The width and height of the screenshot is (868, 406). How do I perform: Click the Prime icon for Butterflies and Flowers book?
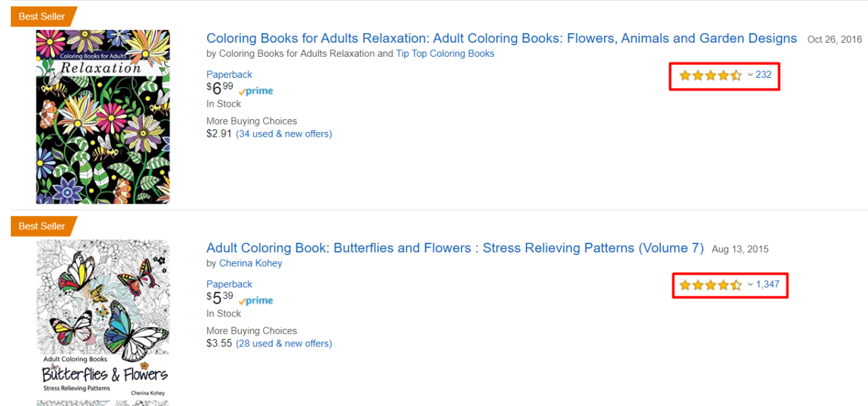point(256,300)
